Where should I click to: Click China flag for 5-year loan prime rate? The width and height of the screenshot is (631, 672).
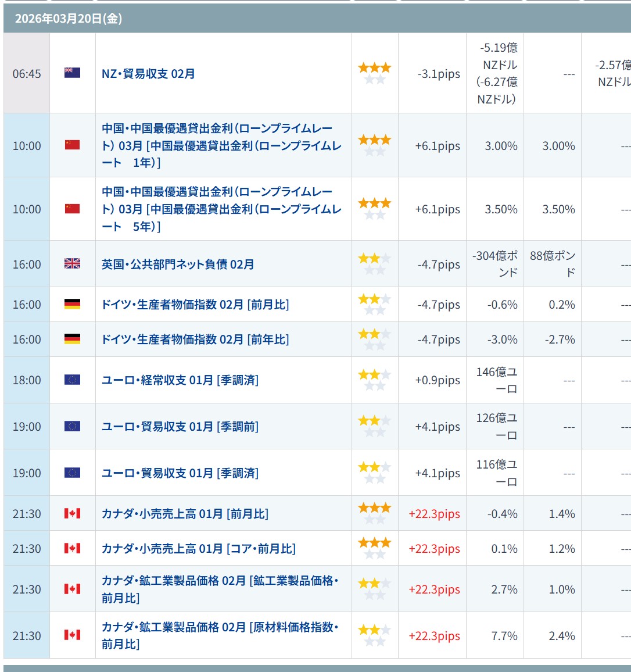tap(72, 209)
